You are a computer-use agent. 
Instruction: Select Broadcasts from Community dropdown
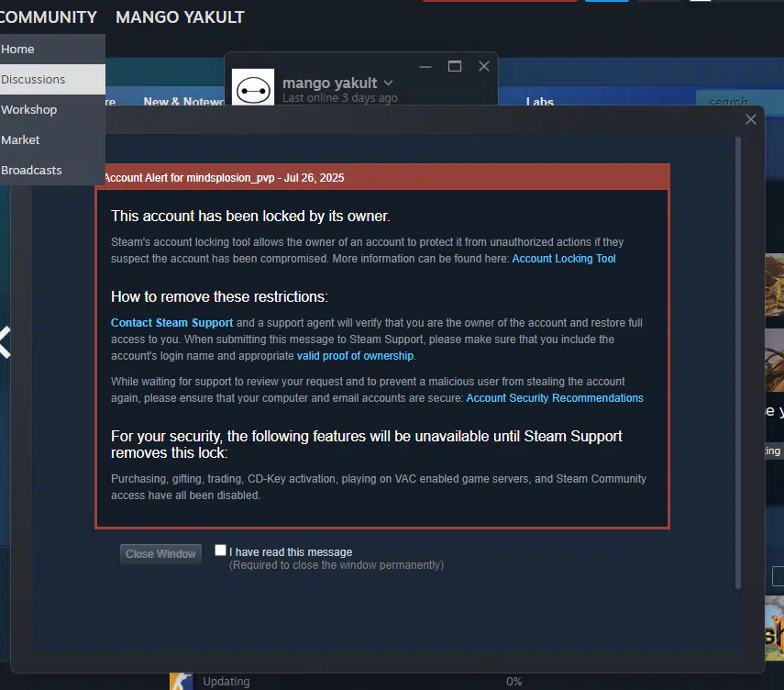[x=52, y=170]
